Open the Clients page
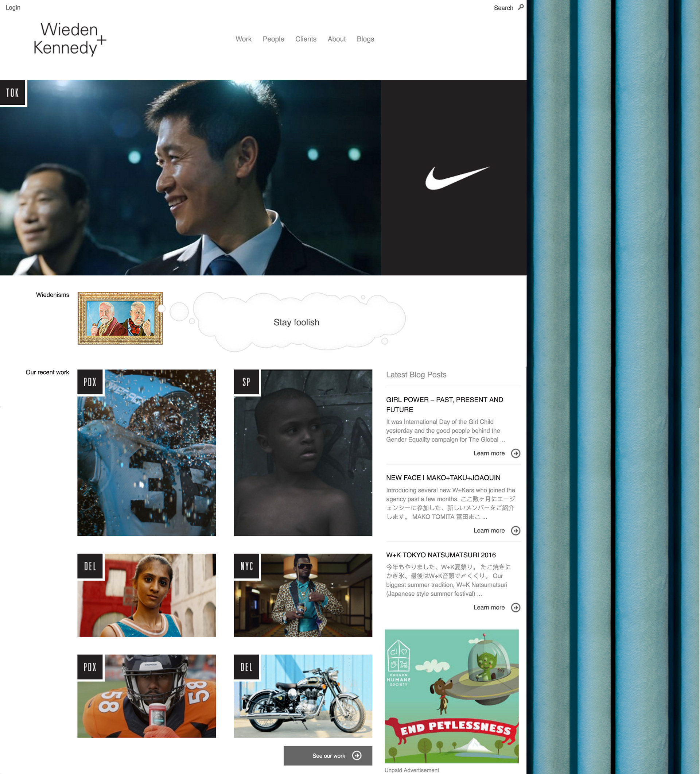 (x=306, y=39)
